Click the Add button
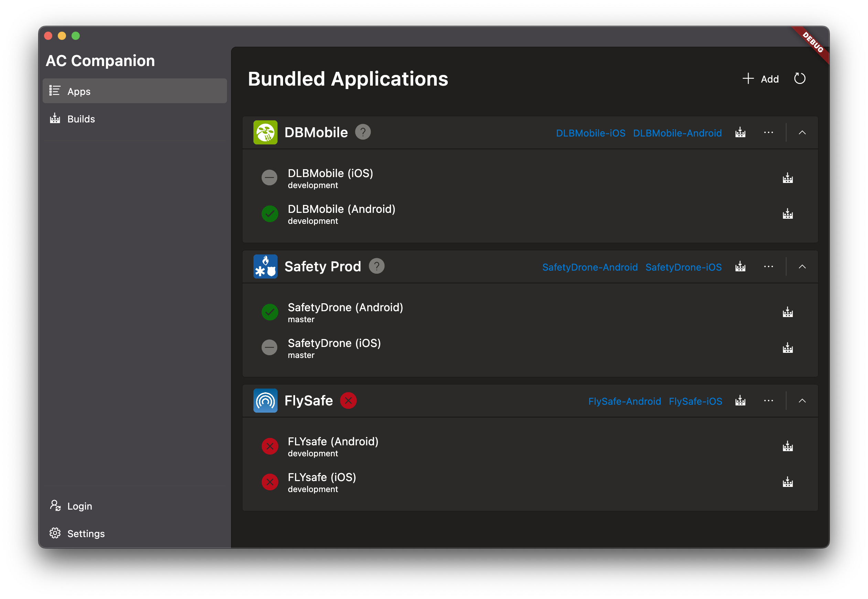 [761, 79]
